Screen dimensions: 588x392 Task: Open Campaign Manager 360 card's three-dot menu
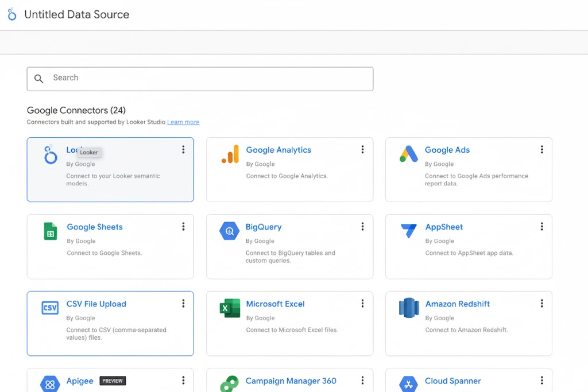click(363, 381)
